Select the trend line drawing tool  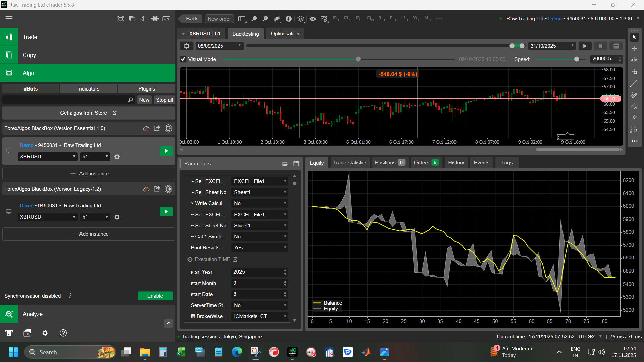coord(634,84)
